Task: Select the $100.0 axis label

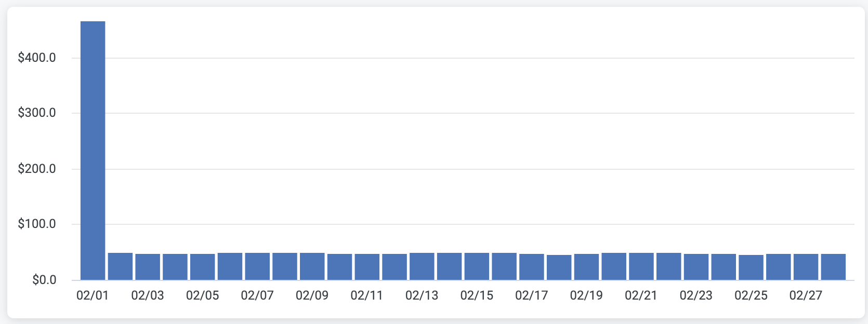Action: tap(37, 224)
